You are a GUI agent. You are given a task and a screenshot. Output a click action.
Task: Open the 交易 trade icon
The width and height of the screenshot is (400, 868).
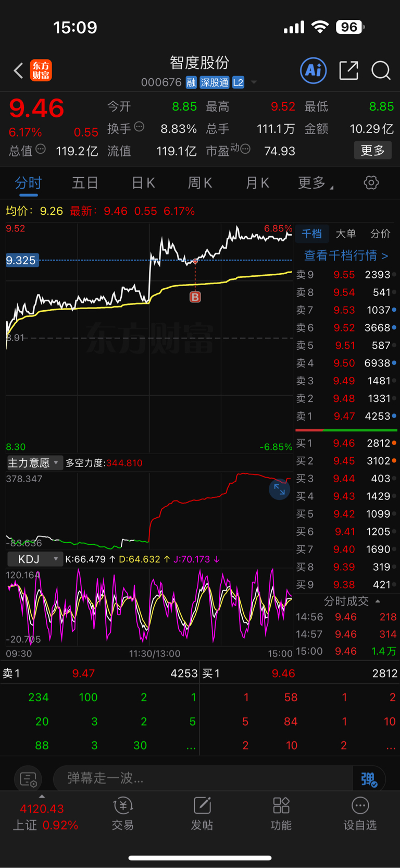pos(123,814)
